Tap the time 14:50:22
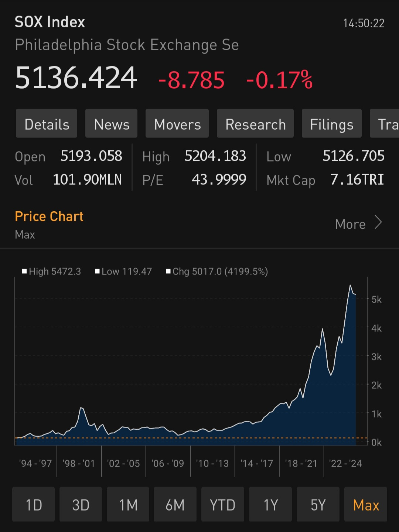 click(364, 23)
